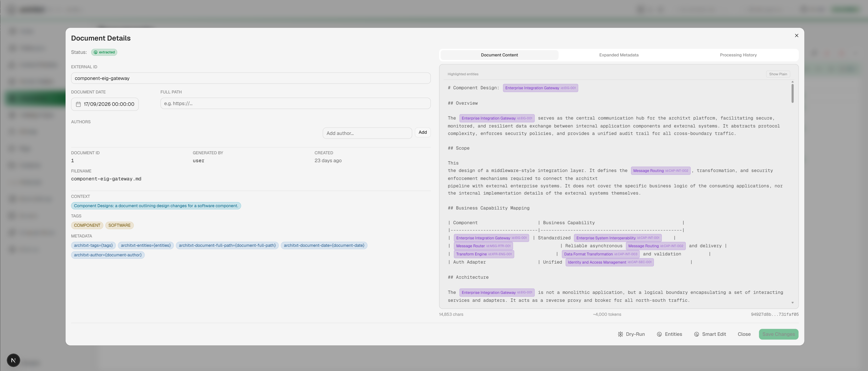This screenshot has width=868, height=371.
Task: Click the Entities target icon
Action: point(659,334)
